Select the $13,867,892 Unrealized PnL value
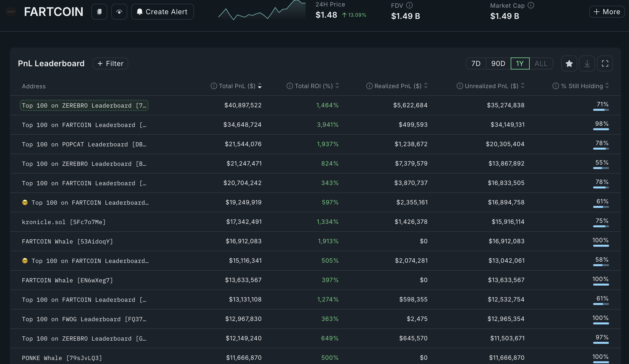Screen dimensions: 629x364 [506, 164]
